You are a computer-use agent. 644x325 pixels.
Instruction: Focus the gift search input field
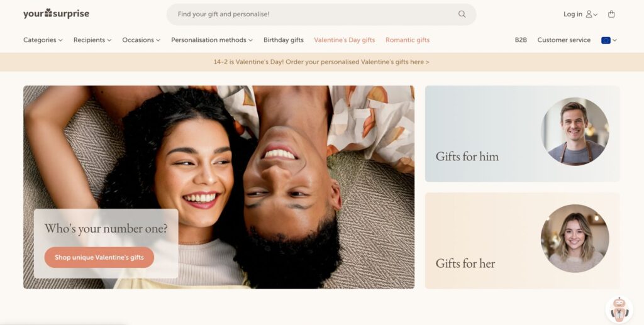316,14
